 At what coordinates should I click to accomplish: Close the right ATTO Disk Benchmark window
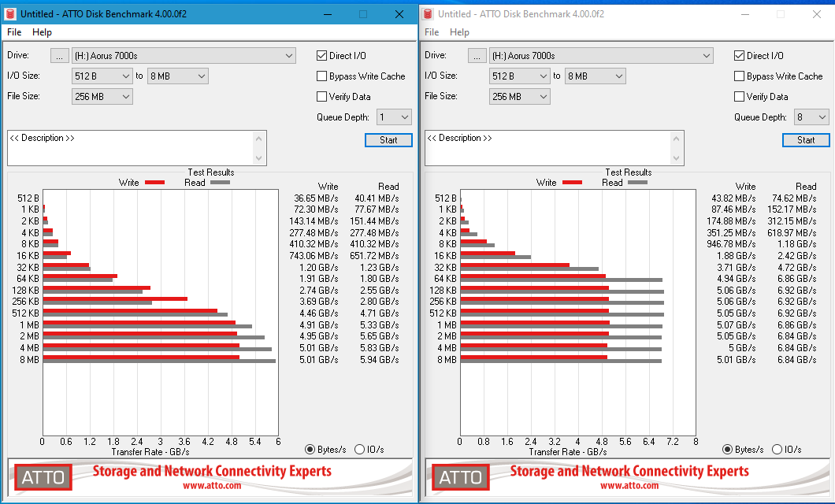(x=817, y=14)
